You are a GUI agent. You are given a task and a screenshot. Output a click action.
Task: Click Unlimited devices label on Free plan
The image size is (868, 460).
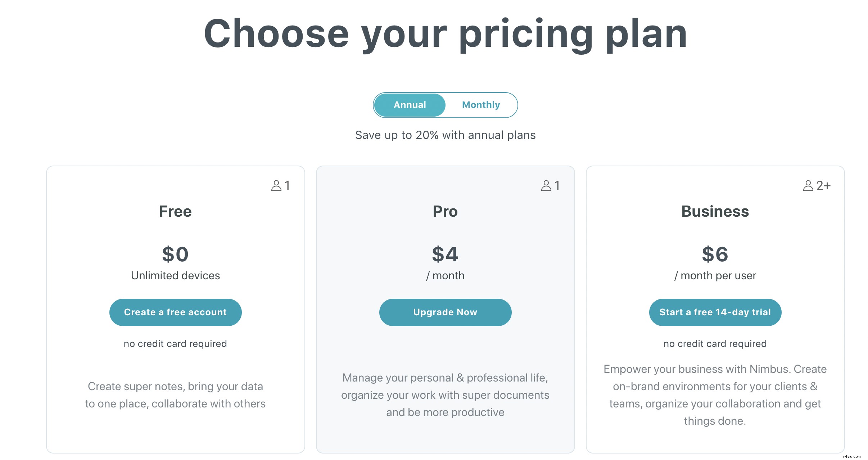coord(175,276)
